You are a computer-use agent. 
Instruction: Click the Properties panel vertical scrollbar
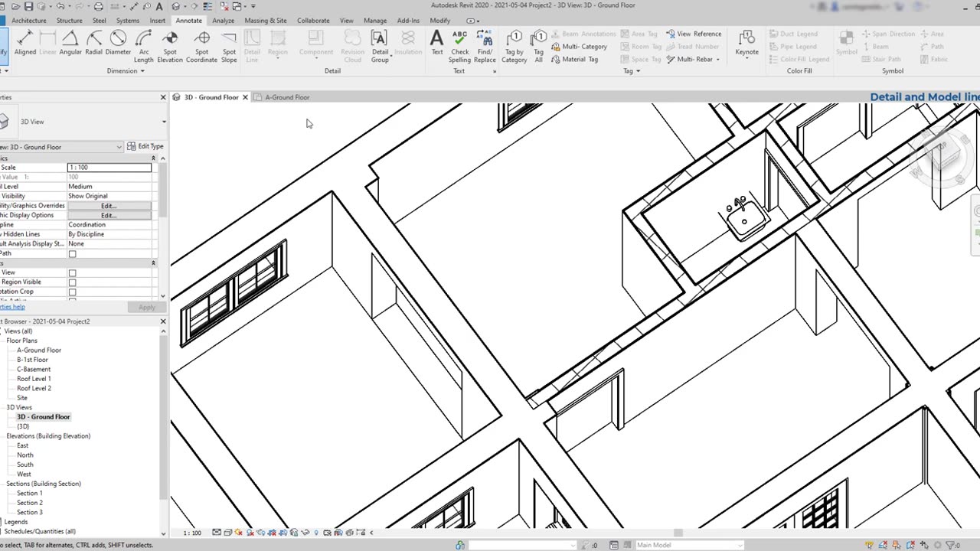[x=163, y=191]
